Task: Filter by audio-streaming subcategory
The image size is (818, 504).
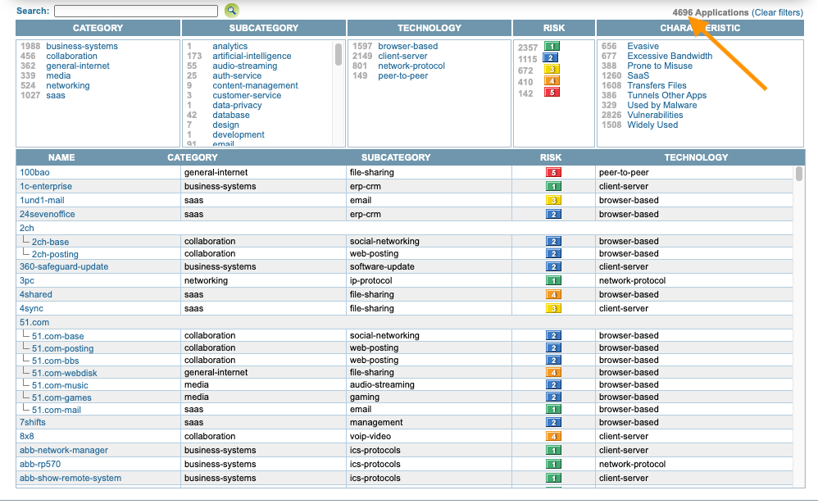Action: coord(245,66)
